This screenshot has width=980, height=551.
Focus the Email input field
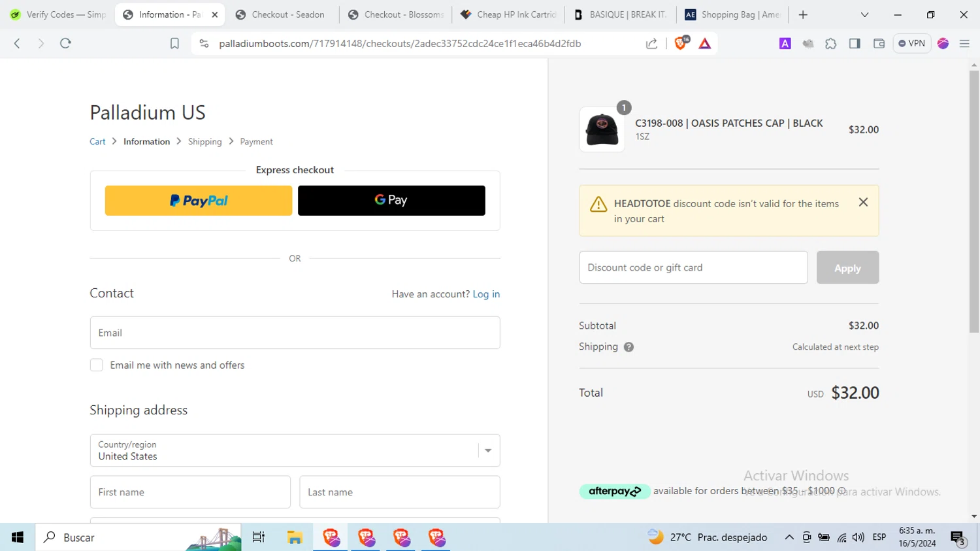[295, 333]
